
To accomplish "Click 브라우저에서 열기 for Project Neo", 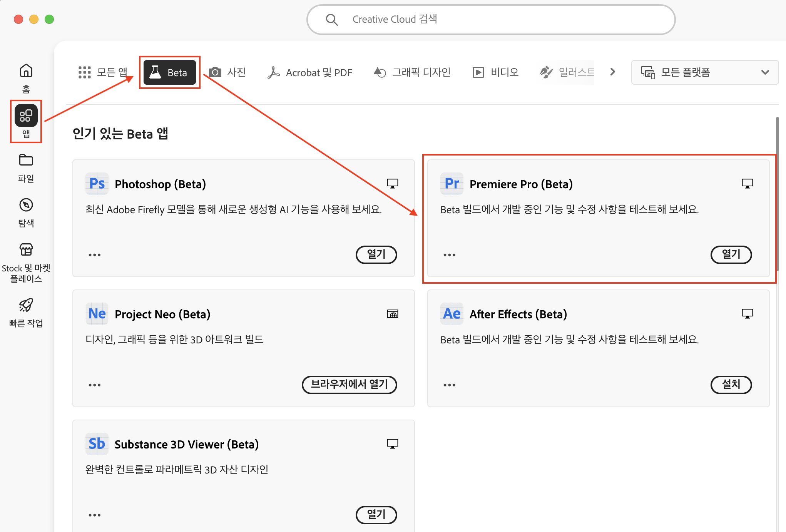I will tap(349, 385).
